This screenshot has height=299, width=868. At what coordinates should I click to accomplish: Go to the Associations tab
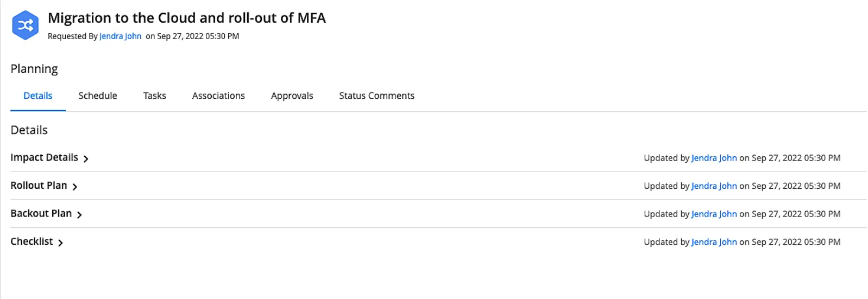point(218,96)
